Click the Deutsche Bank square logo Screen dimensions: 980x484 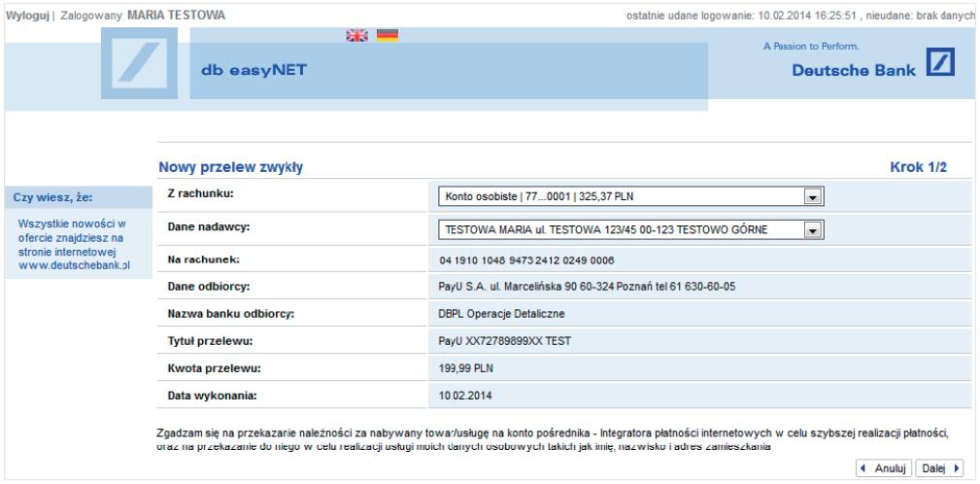[x=940, y=62]
